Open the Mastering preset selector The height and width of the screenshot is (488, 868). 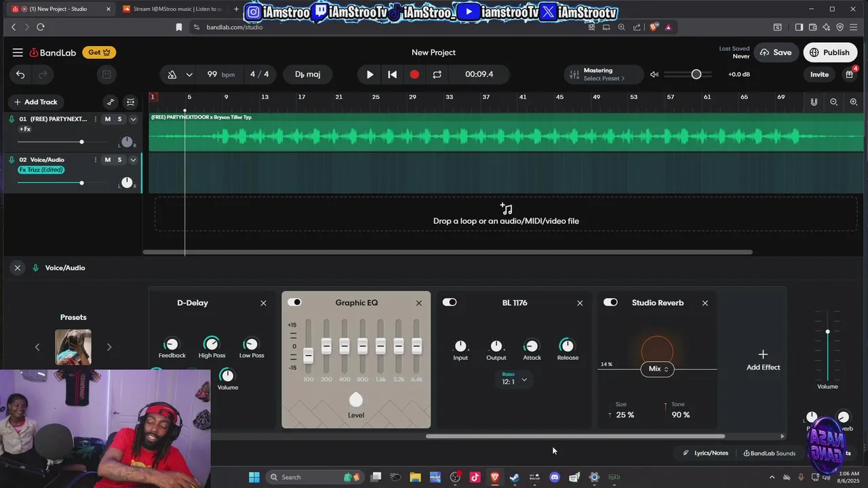coord(604,75)
